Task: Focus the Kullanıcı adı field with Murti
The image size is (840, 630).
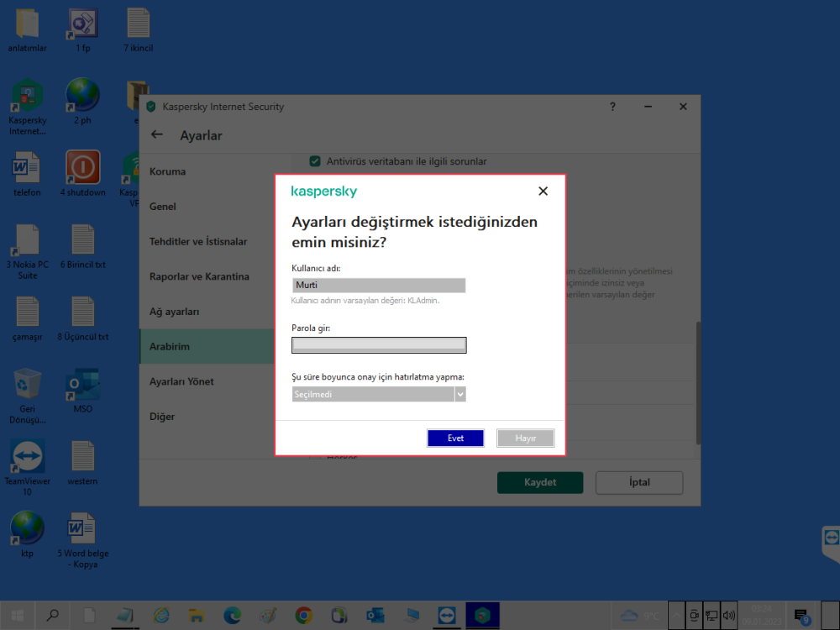Action: click(379, 285)
